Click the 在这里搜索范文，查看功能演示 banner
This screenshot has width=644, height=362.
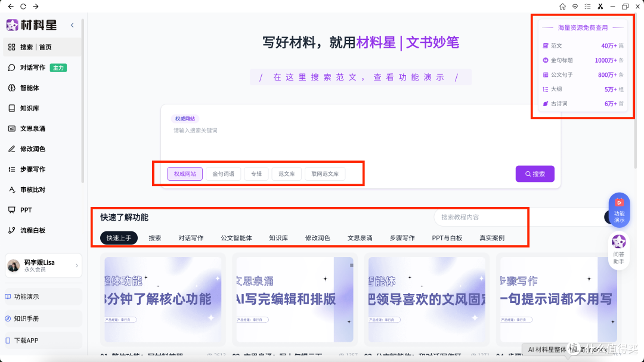[361, 78]
